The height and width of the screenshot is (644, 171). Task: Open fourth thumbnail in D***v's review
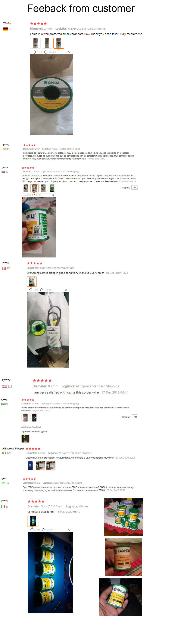pos(52,188)
